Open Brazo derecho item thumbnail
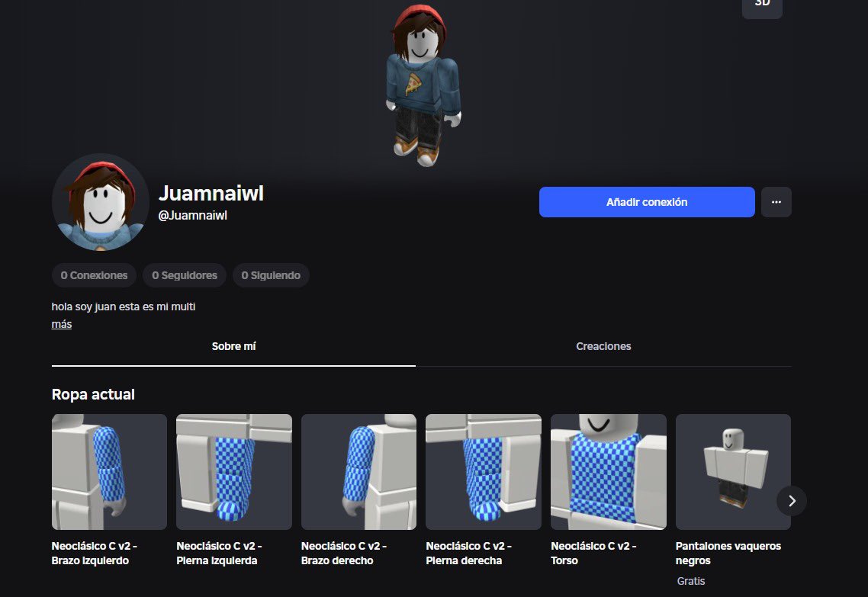Image resolution: width=868 pixels, height=597 pixels. [358, 472]
